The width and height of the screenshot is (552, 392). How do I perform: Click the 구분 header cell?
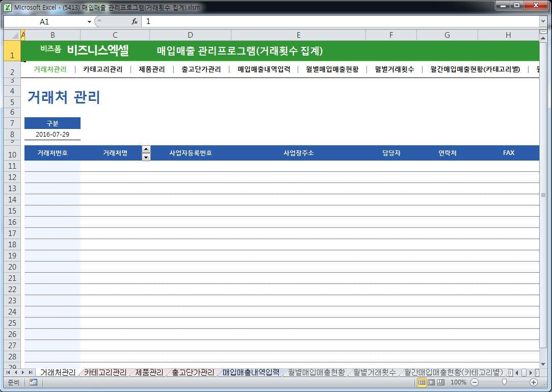[x=52, y=123]
